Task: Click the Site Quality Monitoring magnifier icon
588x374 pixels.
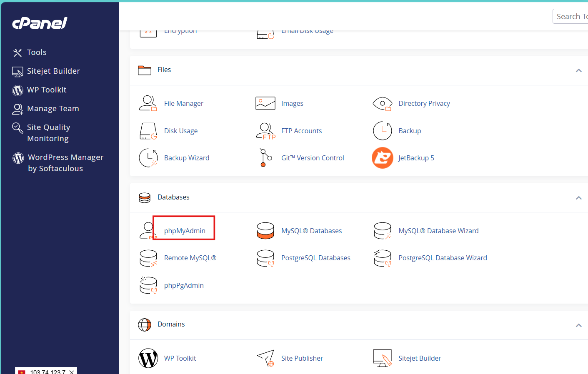Action: (18, 128)
